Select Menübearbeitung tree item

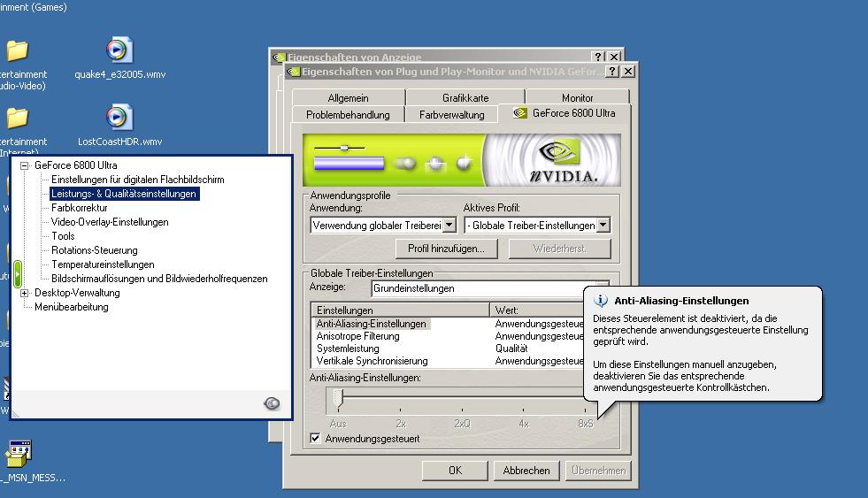click(x=72, y=307)
